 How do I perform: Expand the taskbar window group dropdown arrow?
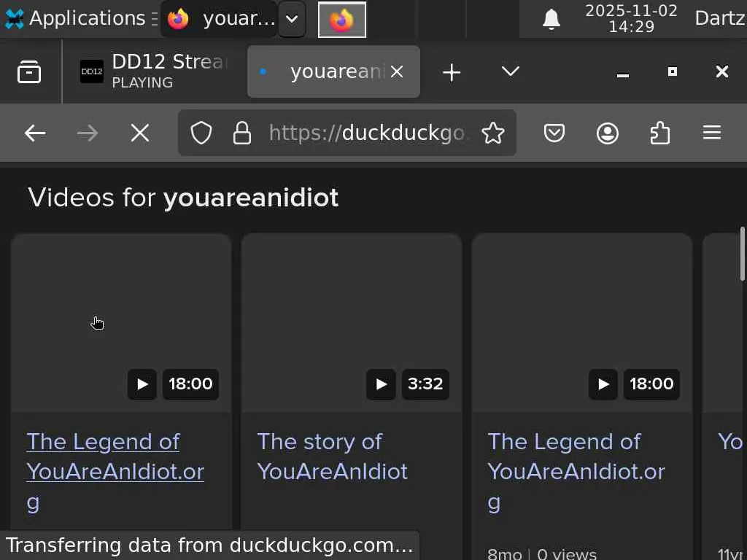click(x=291, y=19)
